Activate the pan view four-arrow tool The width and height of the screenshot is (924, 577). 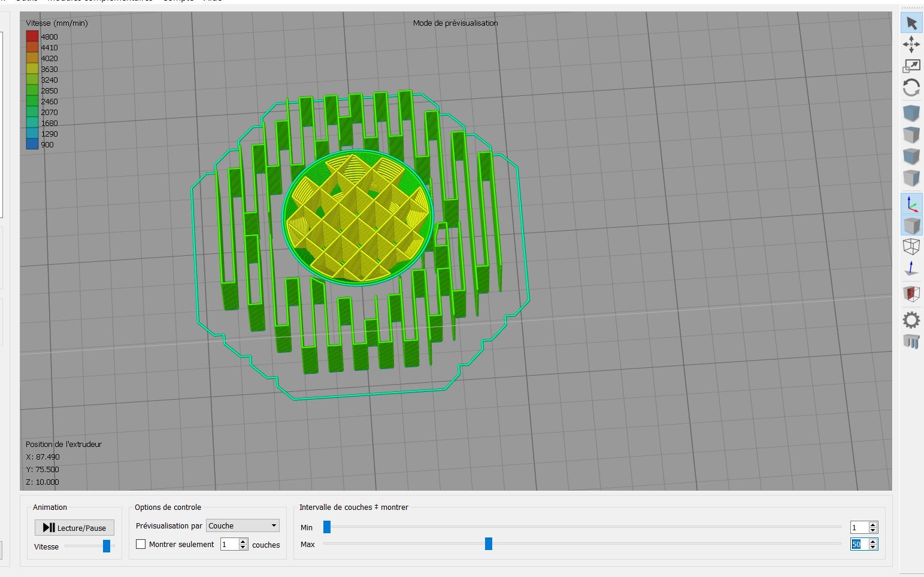coord(911,44)
